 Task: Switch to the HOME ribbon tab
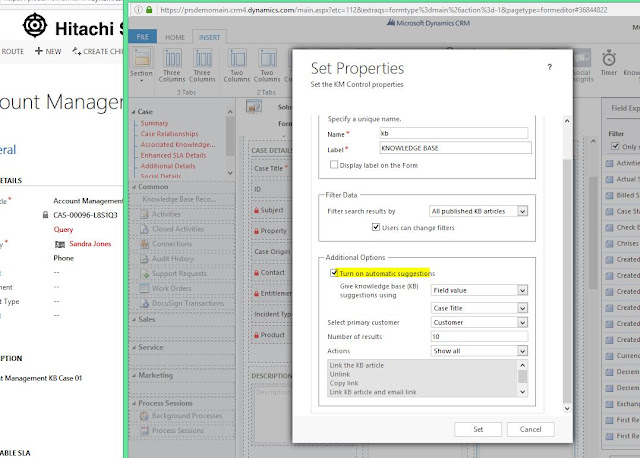(175, 37)
